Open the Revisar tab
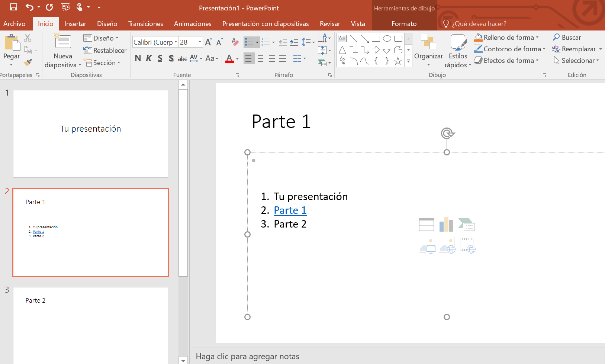605x364 pixels. [x=330, y=24]
